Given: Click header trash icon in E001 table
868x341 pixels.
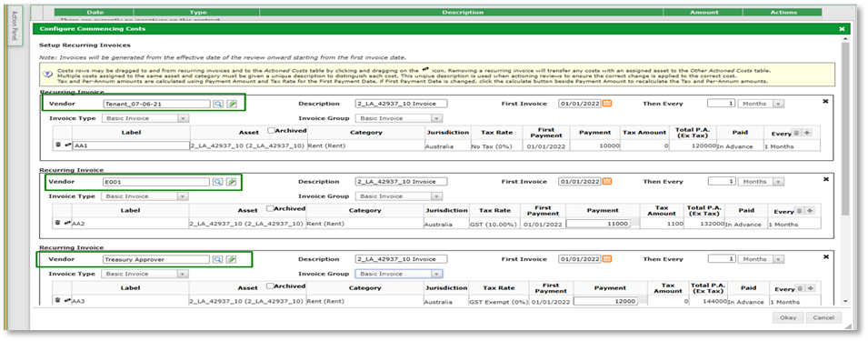Looking at the screenshot, I should coord(799,211).
